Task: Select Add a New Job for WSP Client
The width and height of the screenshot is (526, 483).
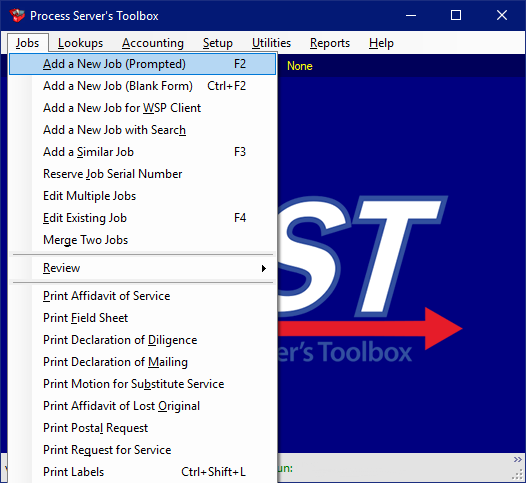Action: 143,108
